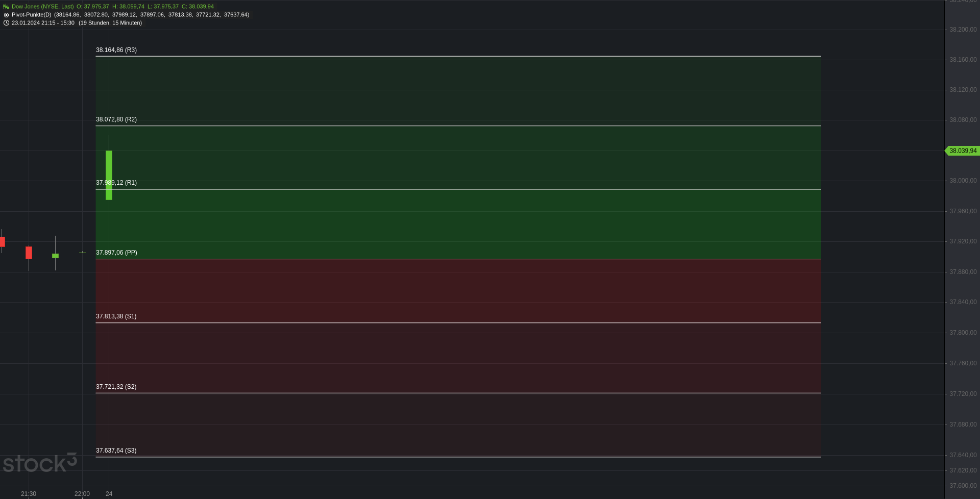Click the 38.000,00 price axis label
The width and height of the screenshot is (980, 499).
click(x=963, y=181)
